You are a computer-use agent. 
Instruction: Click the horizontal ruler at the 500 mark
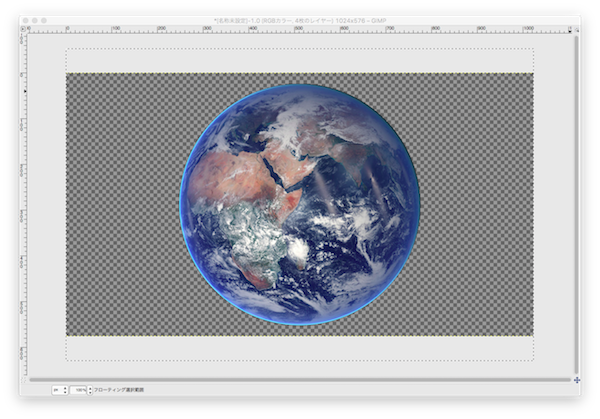pyautogui.click(x=298, y=29)
